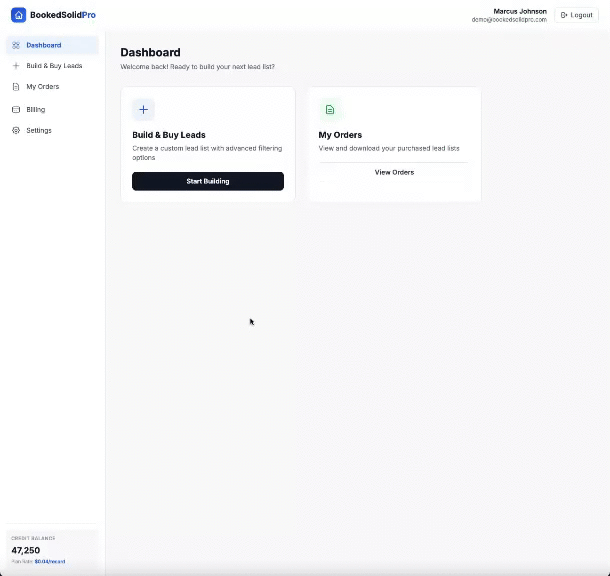
Task: Click the card icon beside Billing
Action: click(x=16, y=110)
